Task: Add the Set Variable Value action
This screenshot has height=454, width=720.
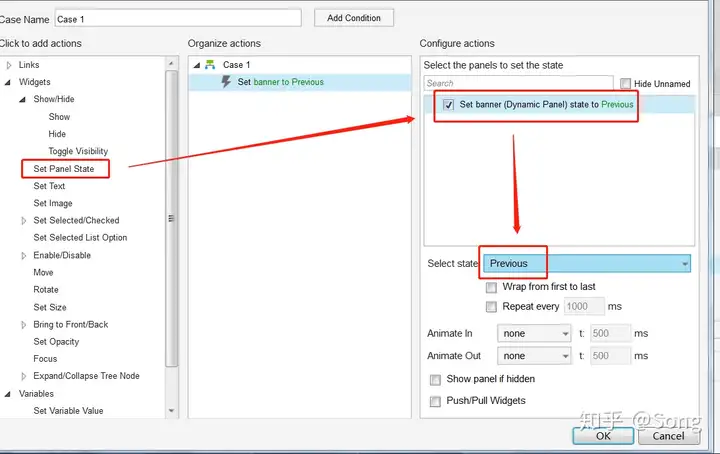Action: tap(68, 411)
